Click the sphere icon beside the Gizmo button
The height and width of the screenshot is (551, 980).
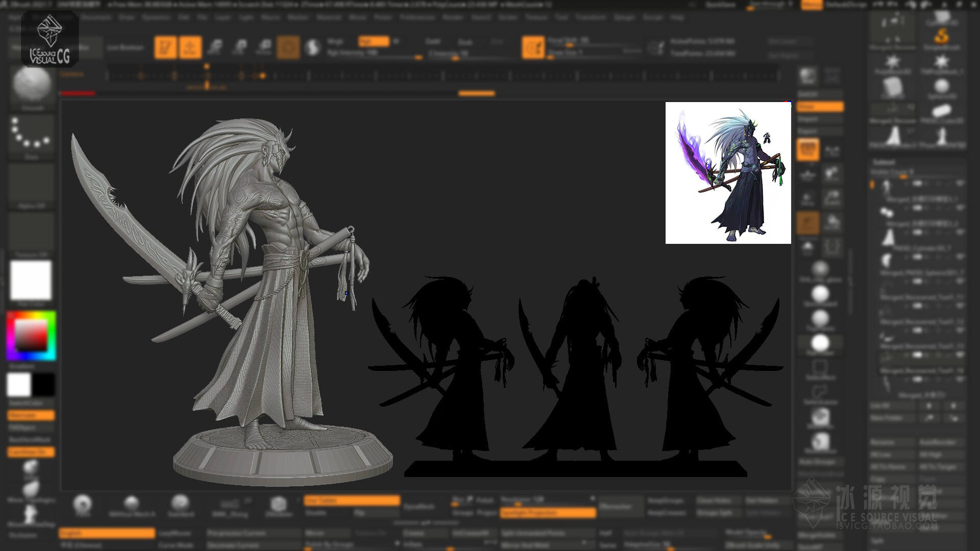pyautogui.click(x=312, y=47)
